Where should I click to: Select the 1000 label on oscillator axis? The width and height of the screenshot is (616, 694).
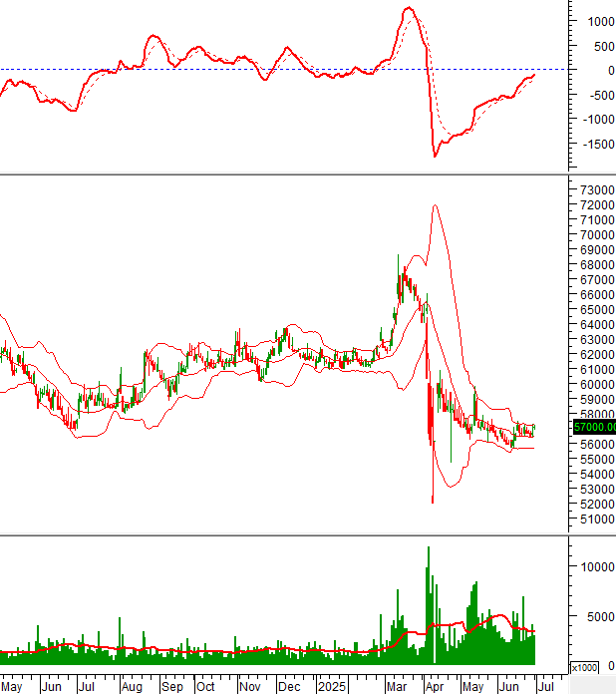coord(601,22)
